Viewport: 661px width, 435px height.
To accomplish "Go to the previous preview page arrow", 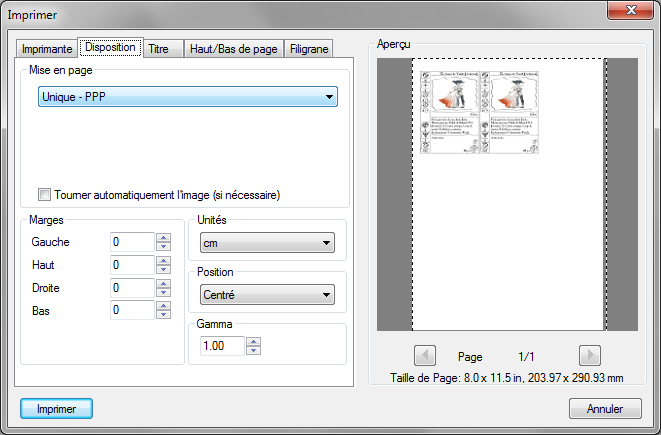I will pyautogui.click(x=425, y=356).
